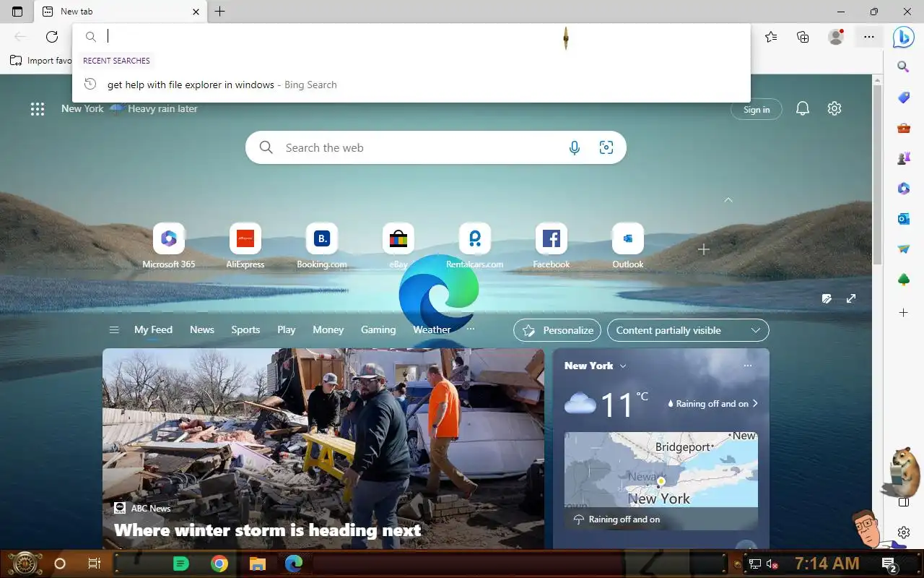Image resolution: width=924 pixels, height=578 pixels.
Task: Open weather card more options ellipsis
Action: (x=748, y=366)
